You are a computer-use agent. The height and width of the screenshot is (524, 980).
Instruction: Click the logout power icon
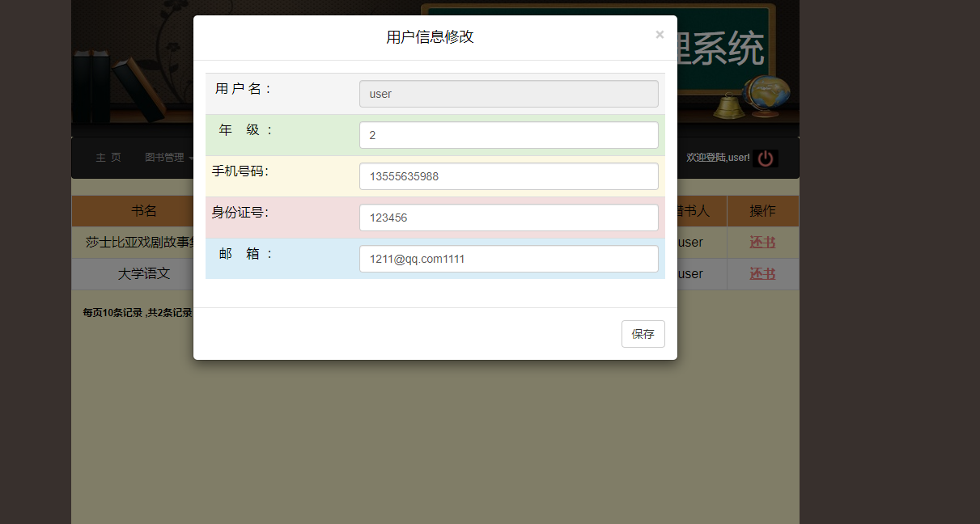[765, 158]
